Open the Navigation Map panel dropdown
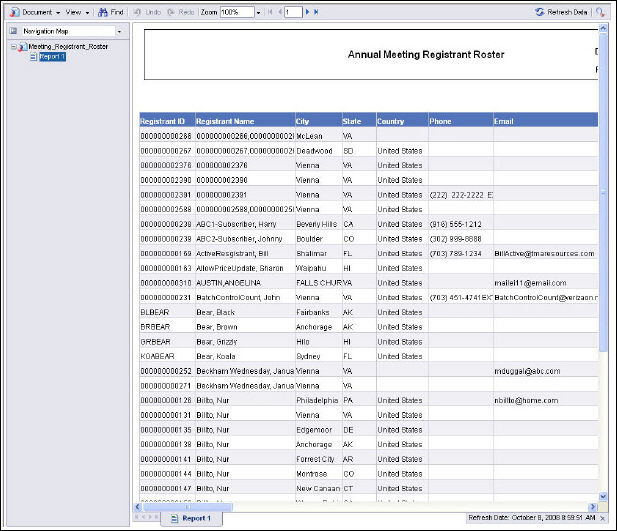617x531 pixels. 119,31
